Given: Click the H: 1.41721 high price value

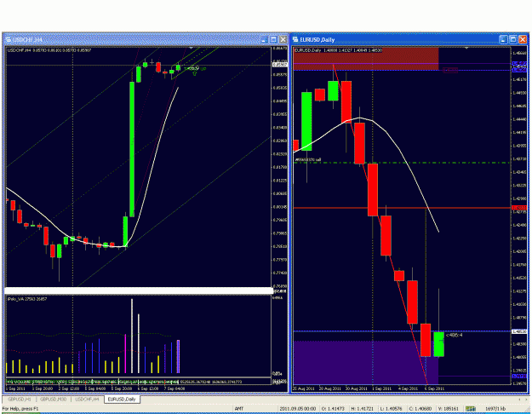Looking at the screenshot, I should [x=362, y=409].
